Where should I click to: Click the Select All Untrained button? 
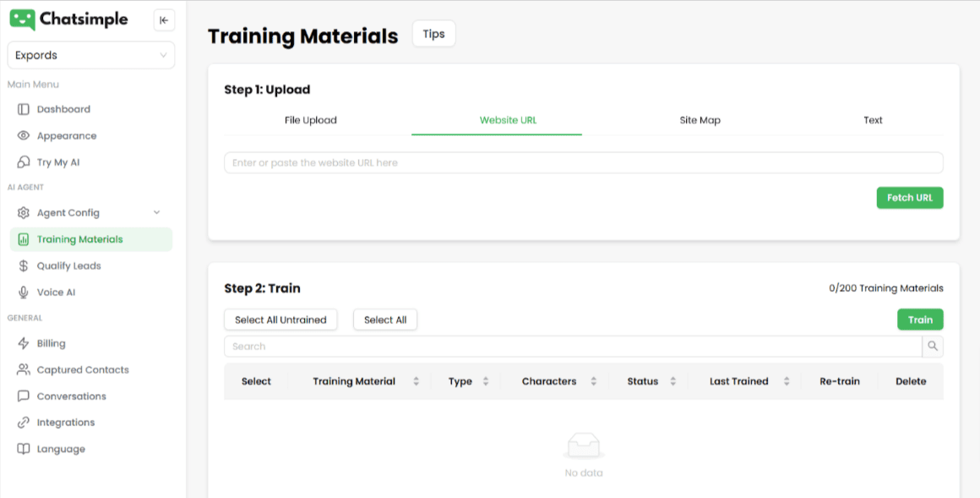(280, 320)
